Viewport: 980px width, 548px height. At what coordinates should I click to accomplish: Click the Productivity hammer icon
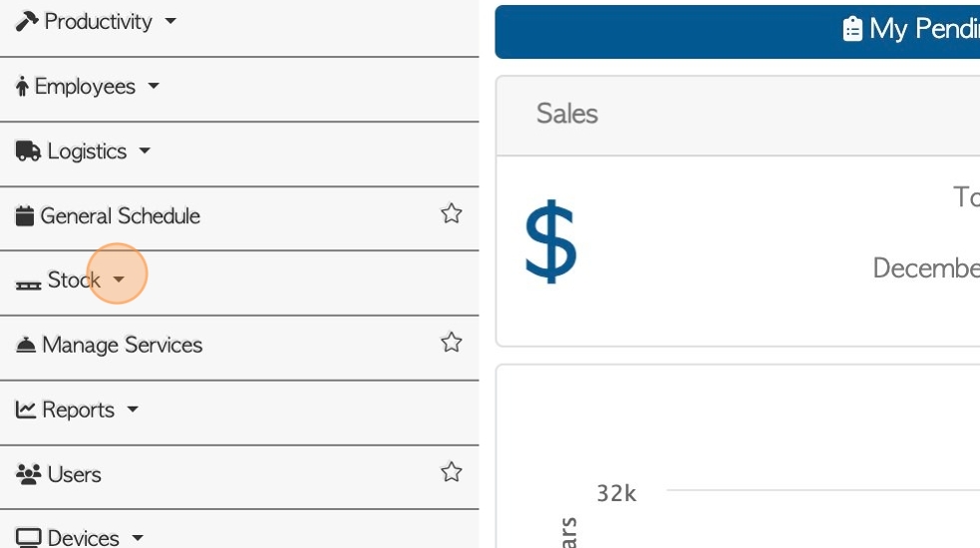(x=27, y=21)
